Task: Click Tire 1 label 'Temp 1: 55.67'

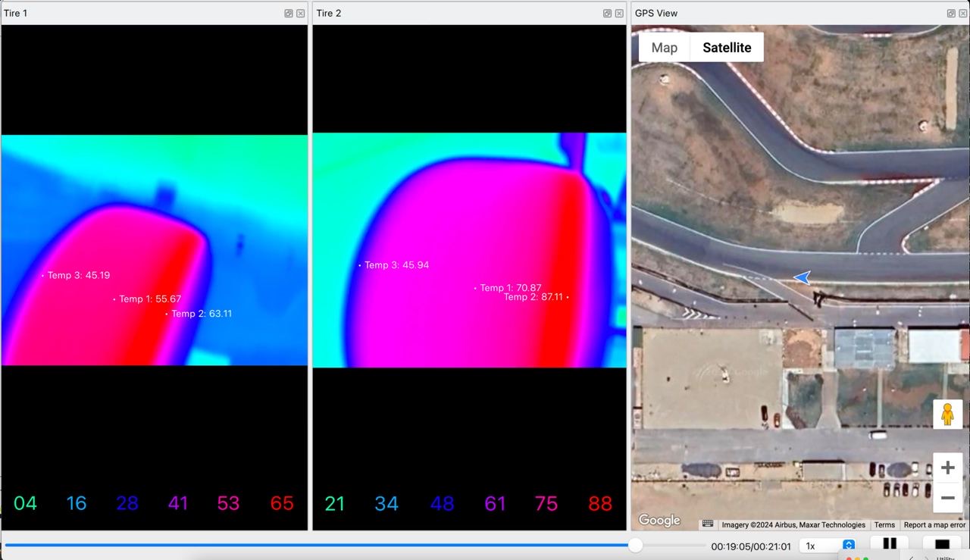Action: click(x=150, y=299)
